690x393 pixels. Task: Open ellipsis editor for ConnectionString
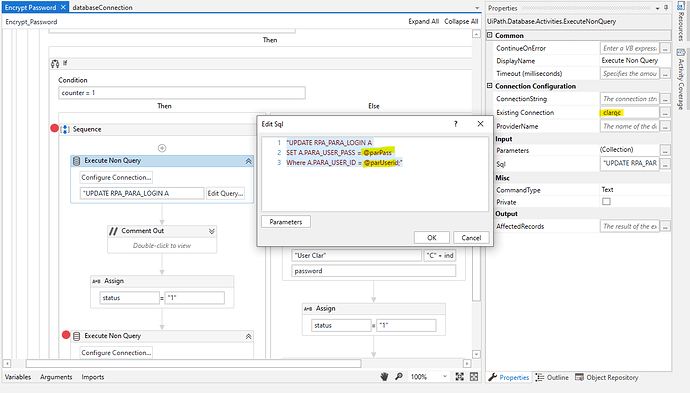click(x=665, y=99)
